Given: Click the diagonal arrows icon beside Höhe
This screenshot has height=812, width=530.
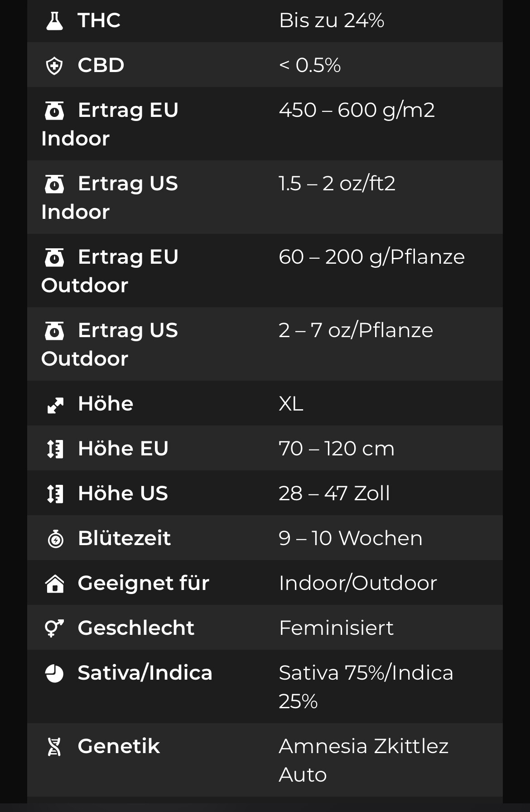Looking at the screenshot, I should click(55, 405).
